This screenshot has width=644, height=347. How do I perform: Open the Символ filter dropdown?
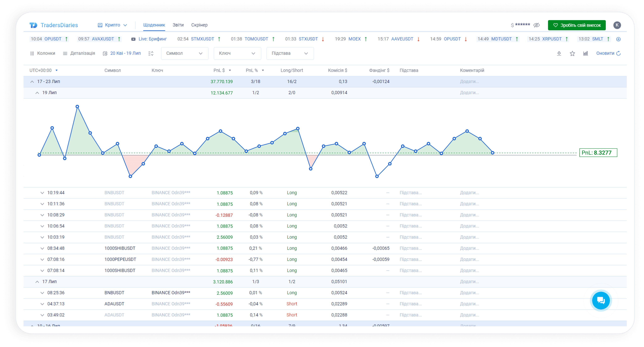(x=185, y=53)
